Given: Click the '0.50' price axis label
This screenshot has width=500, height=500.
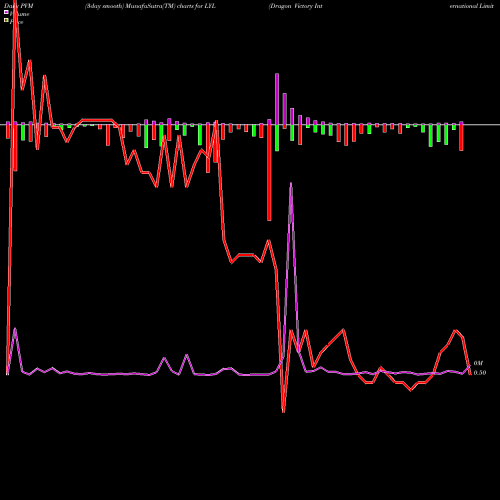Looking at the screenshot, I should click(x=480, y=373).
